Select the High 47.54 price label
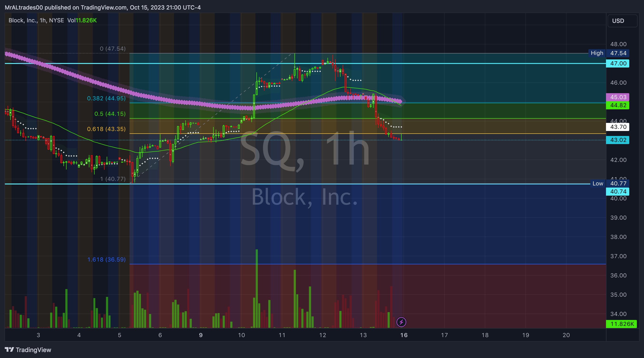 coord(609,53)
